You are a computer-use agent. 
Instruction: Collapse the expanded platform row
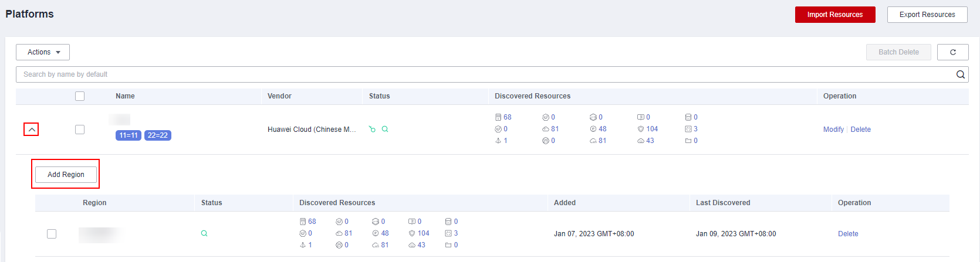point(31,130)
